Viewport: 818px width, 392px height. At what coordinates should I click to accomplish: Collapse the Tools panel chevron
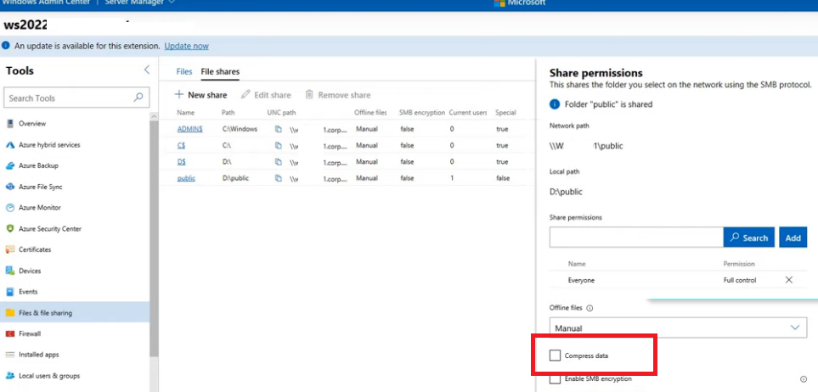click(x=147, y=70)
